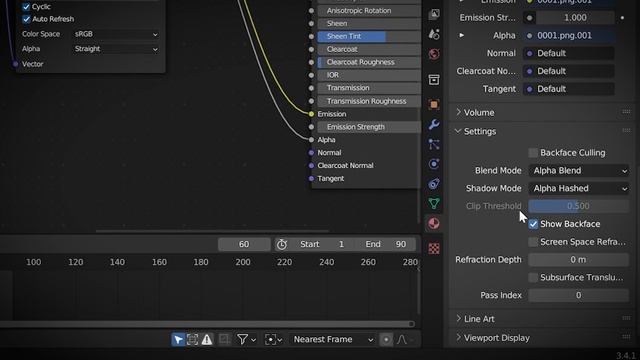
Task: Enable Screen Space Refraction
Action: click(533, 242)
